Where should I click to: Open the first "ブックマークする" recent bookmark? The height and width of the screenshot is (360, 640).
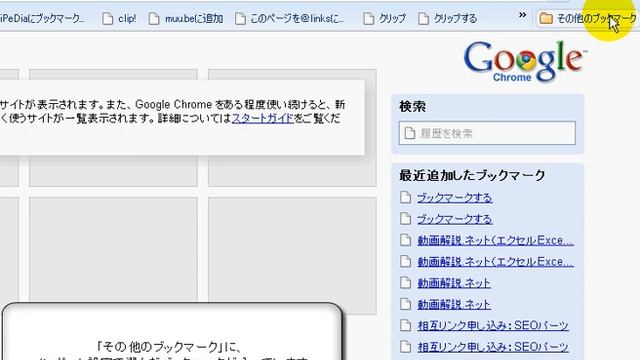point(454,198)
